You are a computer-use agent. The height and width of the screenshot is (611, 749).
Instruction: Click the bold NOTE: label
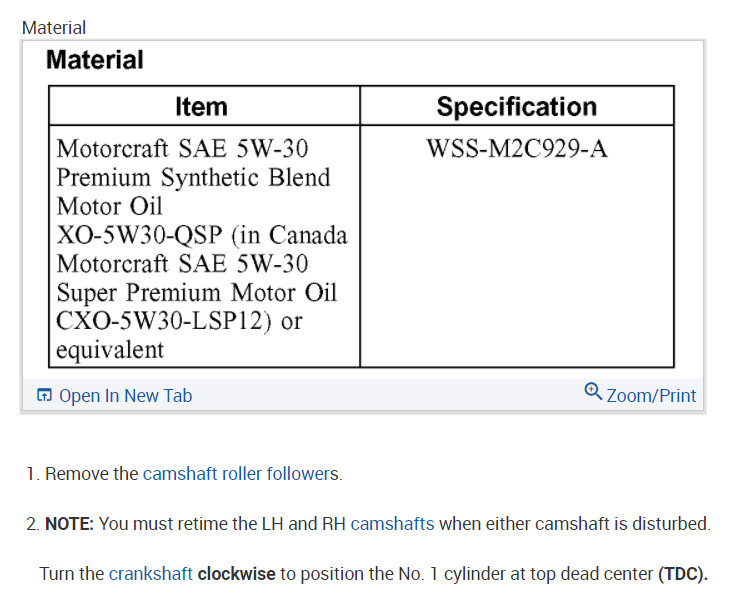click(x=69, y=523)
